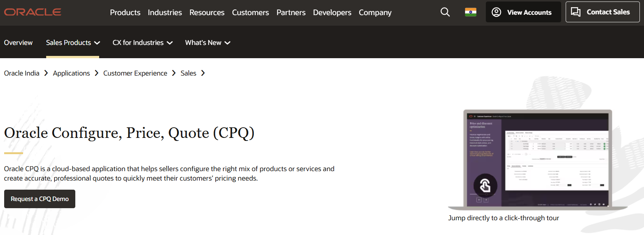Screen dimensions: 644x235
Task: Click the hand-tap tour icon on laptop
Action: point(485,185)
